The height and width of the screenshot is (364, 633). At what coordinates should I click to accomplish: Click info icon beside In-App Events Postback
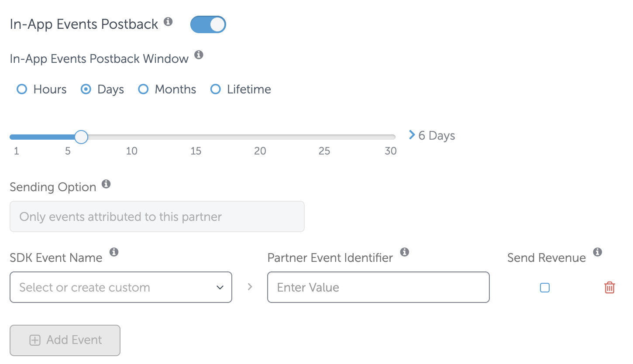coord(168,21)
